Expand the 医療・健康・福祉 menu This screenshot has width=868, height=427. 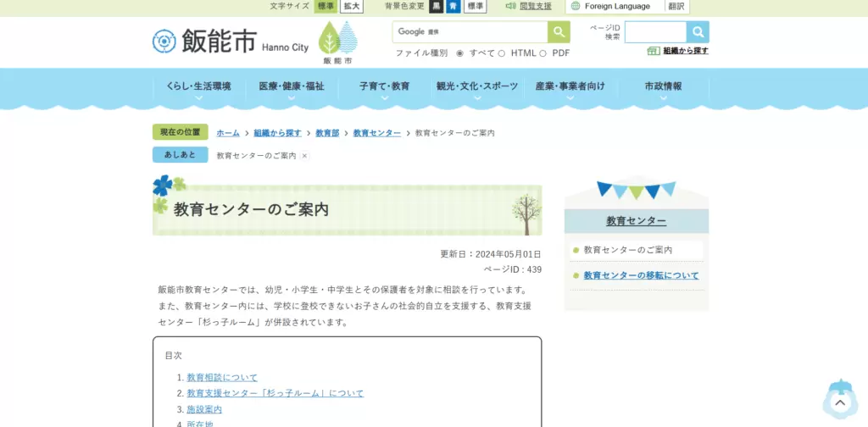(292, 88)
